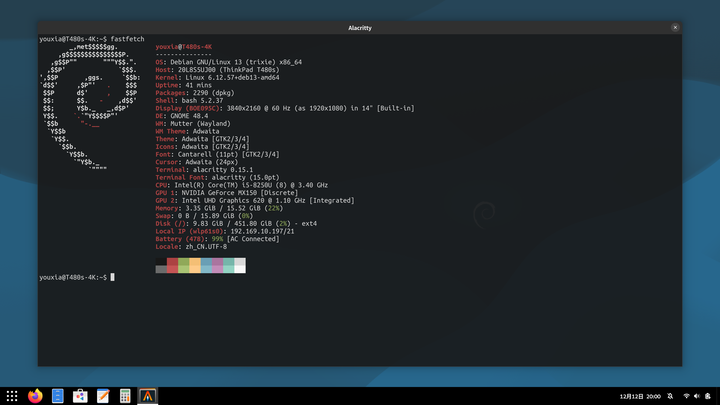Image resolution: width=720 pixels, height=405 pixels.
Task: Open the Show Apps grid in the taskbar
Action: tap(12, 396)
